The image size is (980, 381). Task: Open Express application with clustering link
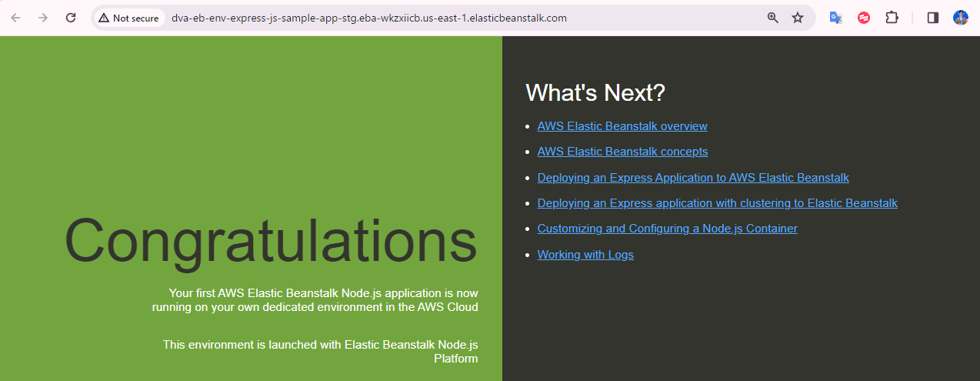[x=717, y=203]
